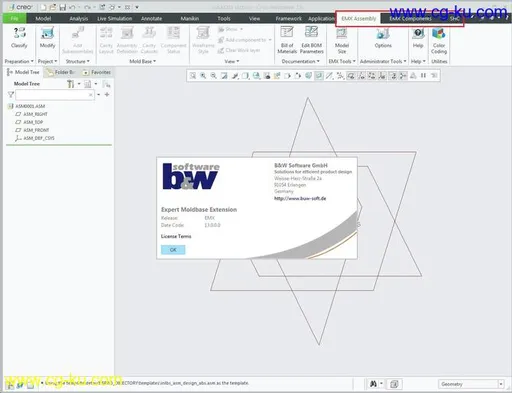Open EMX Options
Screen dimensions: 512x393
point(383,38)
